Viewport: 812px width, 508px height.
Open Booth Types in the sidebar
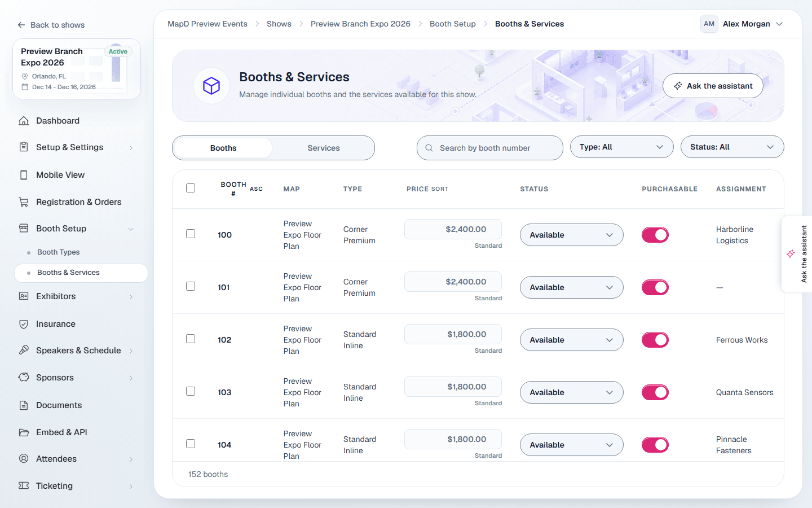(59, 252)
